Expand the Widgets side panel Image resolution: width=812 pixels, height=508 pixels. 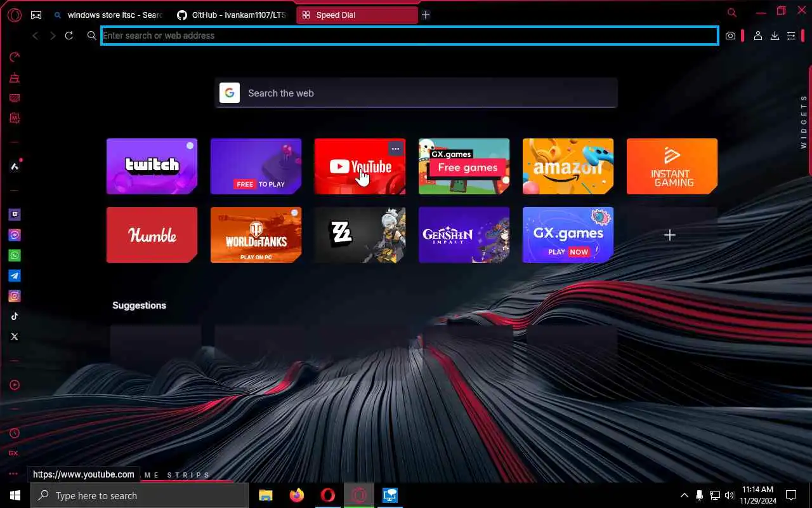[x=804, y=122]
